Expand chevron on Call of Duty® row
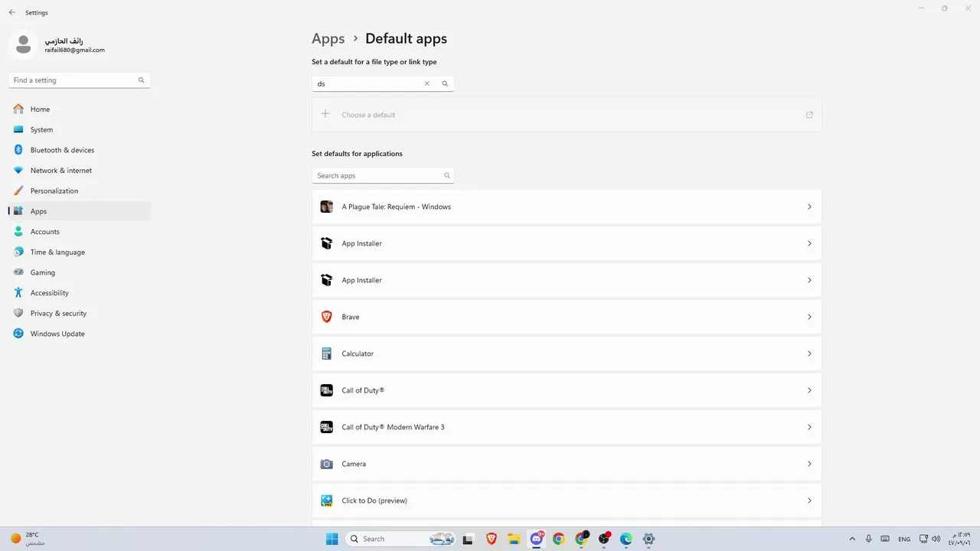 [x=809, y=390]
